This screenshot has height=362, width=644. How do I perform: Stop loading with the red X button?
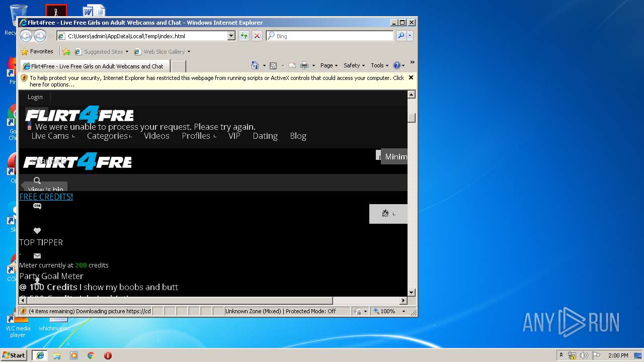(x=257, y=36)
